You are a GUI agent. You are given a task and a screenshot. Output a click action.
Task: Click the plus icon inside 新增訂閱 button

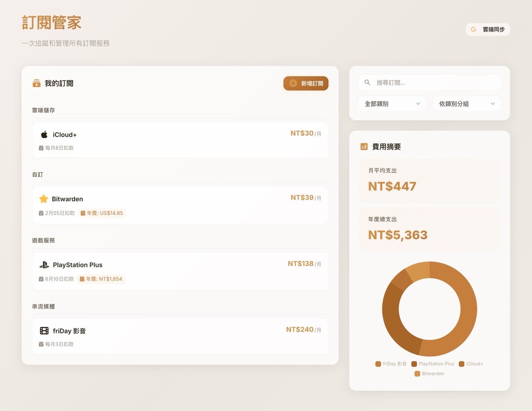[x=293, y=83]
